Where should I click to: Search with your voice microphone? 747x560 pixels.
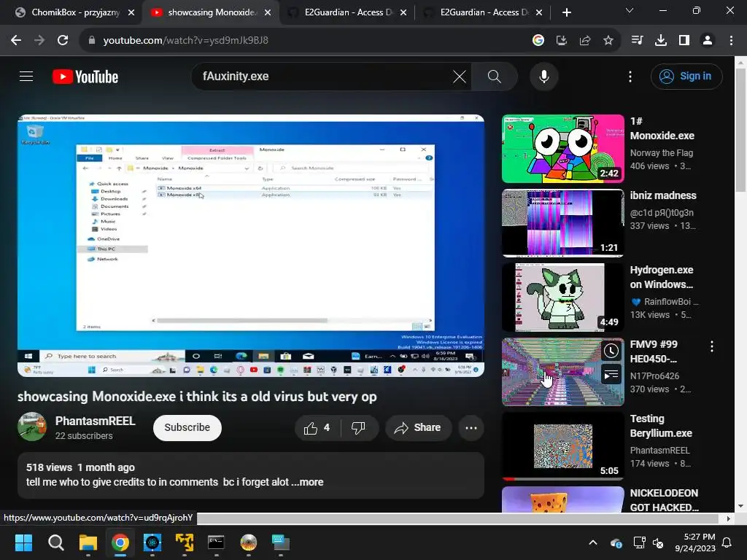(x=544, y=76)
